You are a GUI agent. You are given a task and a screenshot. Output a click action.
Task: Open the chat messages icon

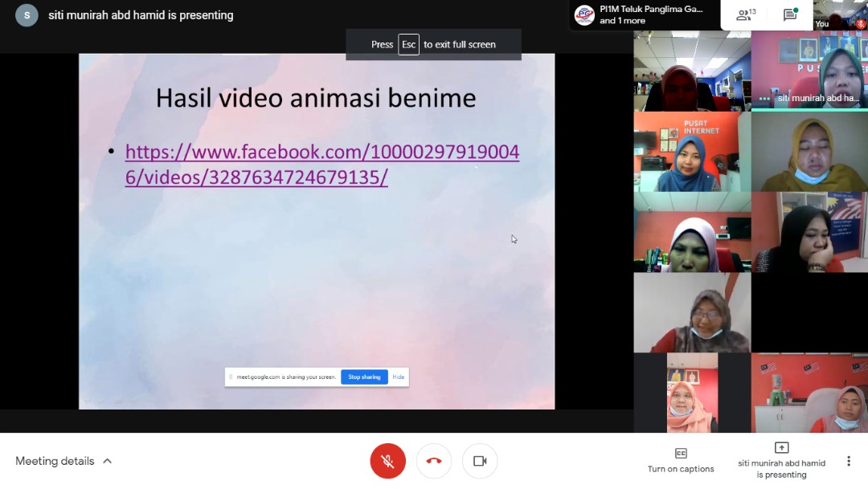[790, 14]
